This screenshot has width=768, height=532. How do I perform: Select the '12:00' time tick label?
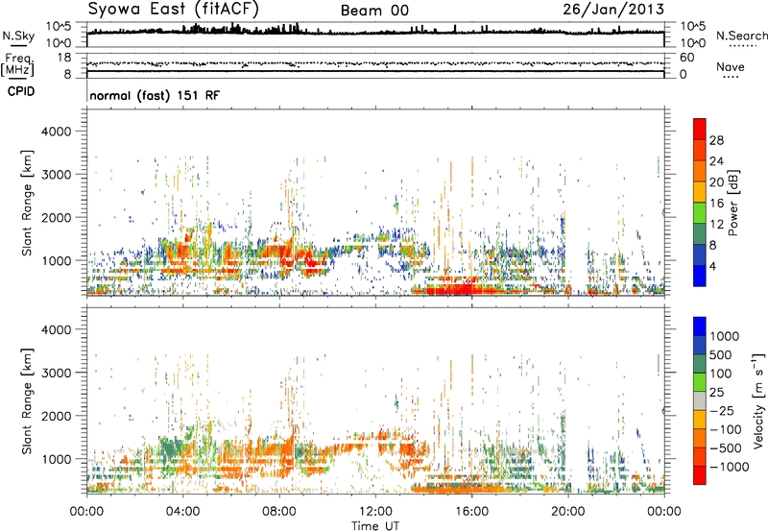[x=375, y=512]
